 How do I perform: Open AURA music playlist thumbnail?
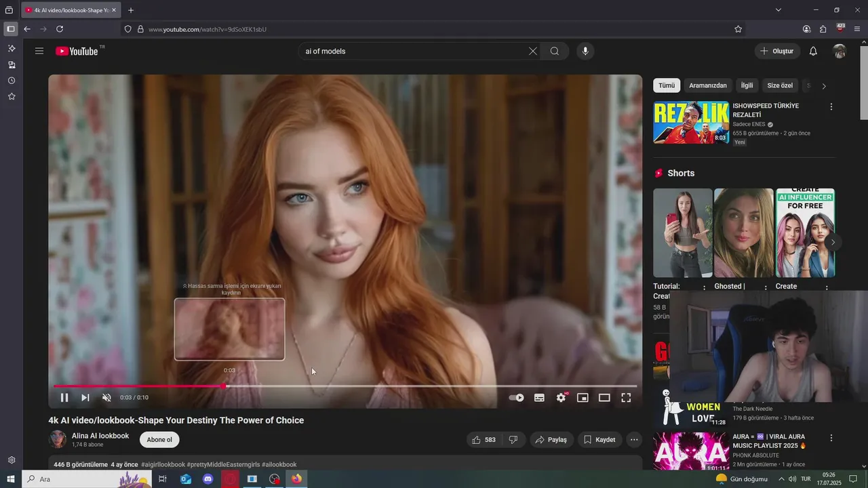point(691,452)
